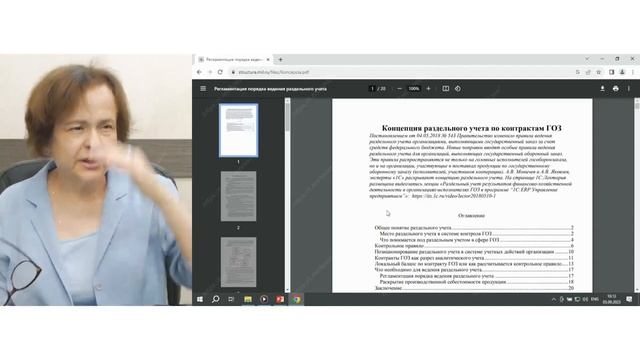Switch to Chrome on the taskbar
Screen dimensions: 640x360
[296, 299]
